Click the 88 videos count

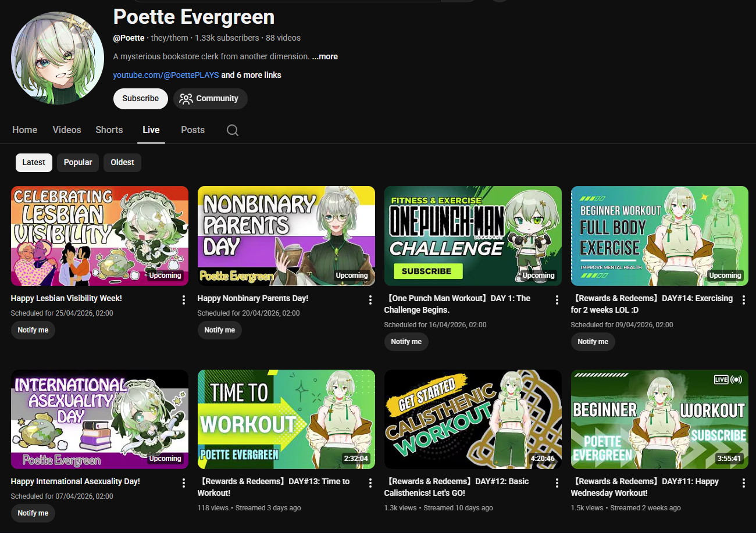tap(283, 38)
